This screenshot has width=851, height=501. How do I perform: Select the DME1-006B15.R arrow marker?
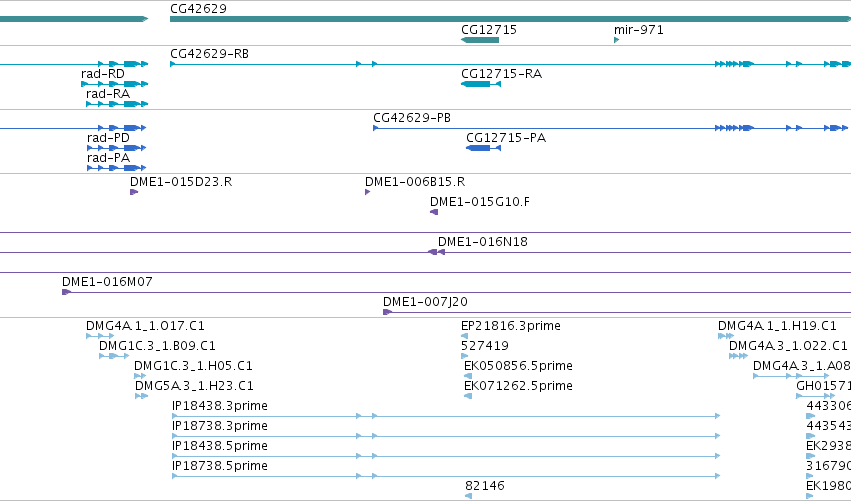pyautogui.click(x=367, y=192)
